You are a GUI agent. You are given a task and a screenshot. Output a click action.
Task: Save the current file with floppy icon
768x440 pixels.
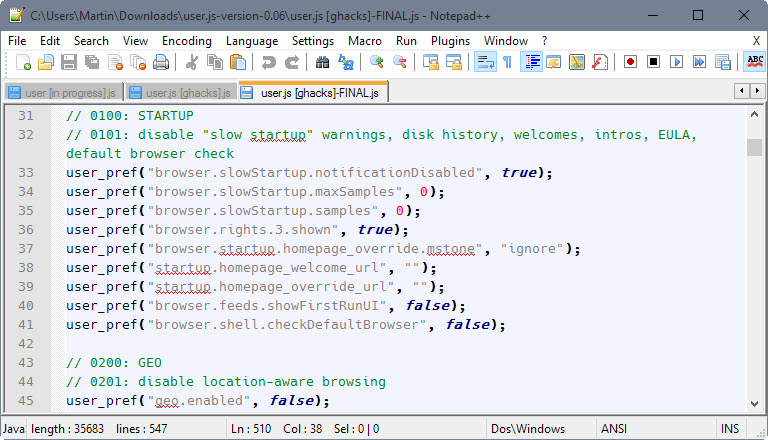(x=69, y=62)
